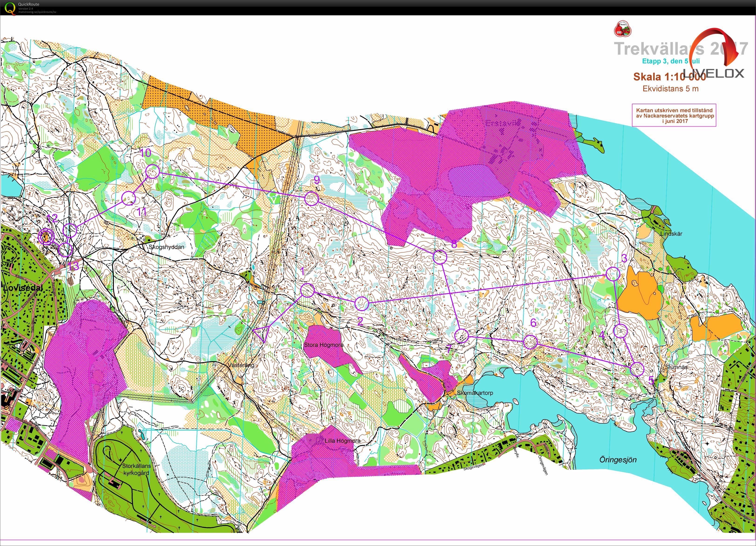This screenshot has height=546, width=756.
Task: Select control circle 13
Action: coord(65,250)
